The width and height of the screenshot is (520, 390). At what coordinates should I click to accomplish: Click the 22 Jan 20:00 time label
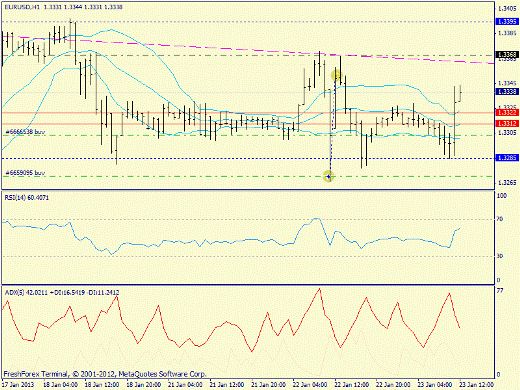tap(393, 385)
